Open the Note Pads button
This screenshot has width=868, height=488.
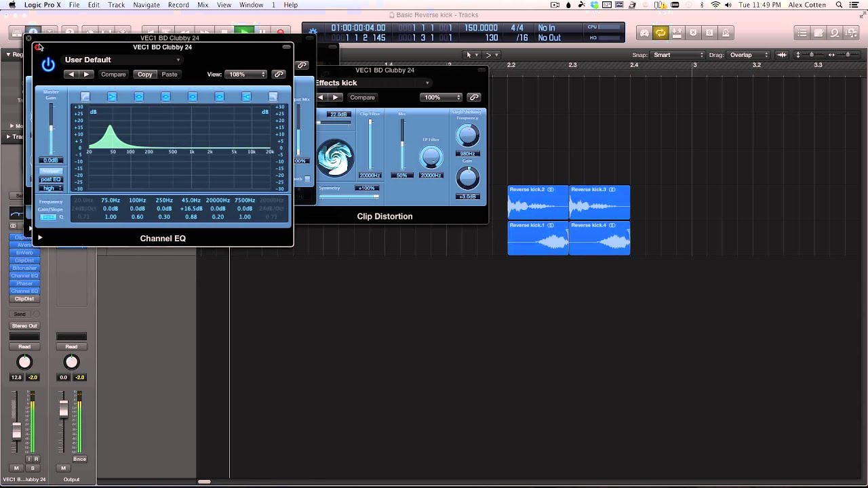click(818, 33)
